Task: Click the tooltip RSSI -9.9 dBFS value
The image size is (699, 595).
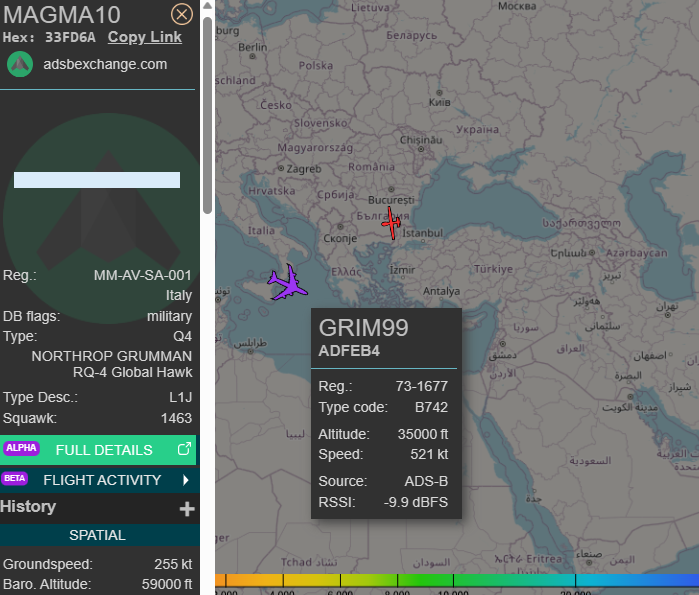Action: 416,502
